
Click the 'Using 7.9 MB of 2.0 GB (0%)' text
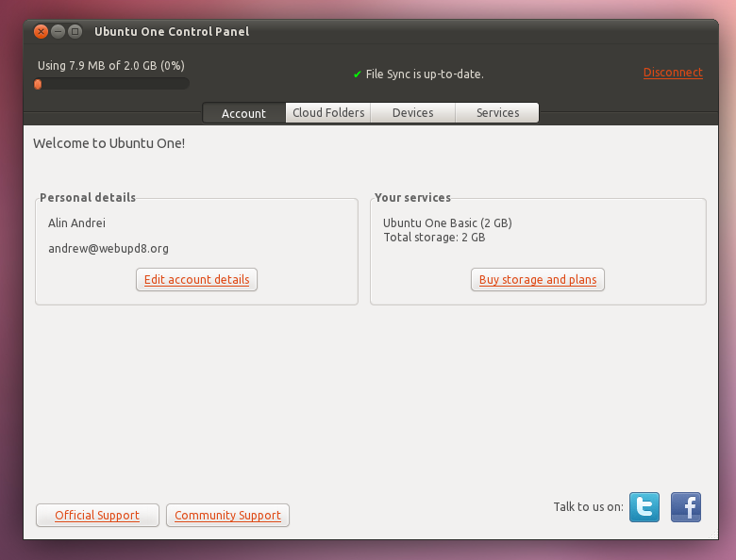pos(111,66)
